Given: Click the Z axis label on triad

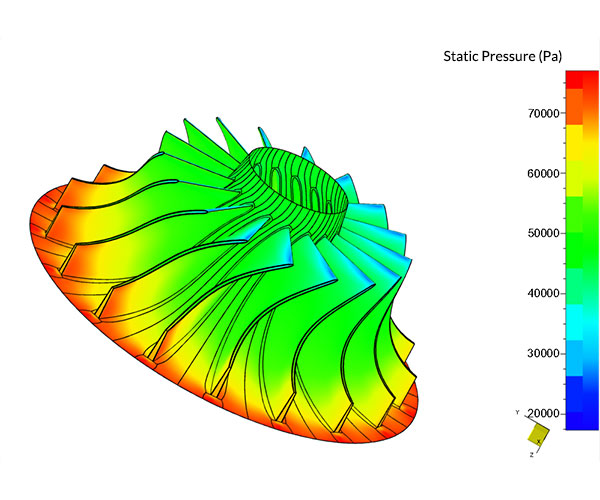Looking at the screenshot, I should 532,454.
